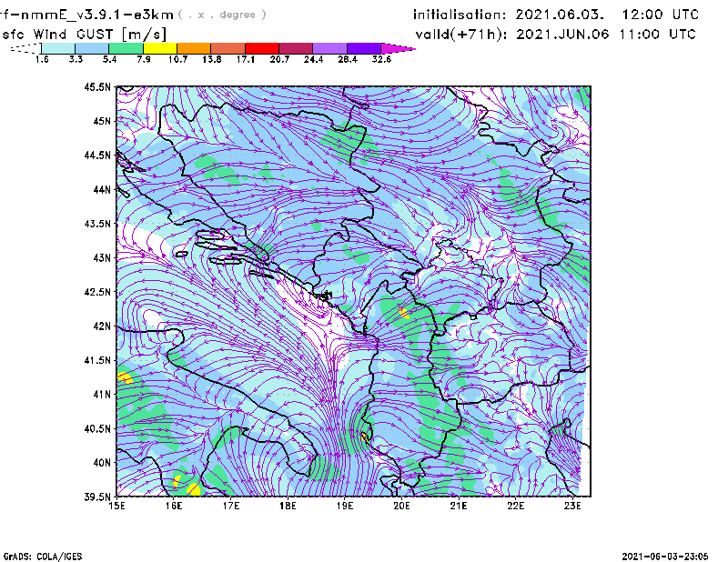This screenshot has width=728, height=562.
Task: Click the red 17.1–20.7 legend swatch
Action: point(262,48)
